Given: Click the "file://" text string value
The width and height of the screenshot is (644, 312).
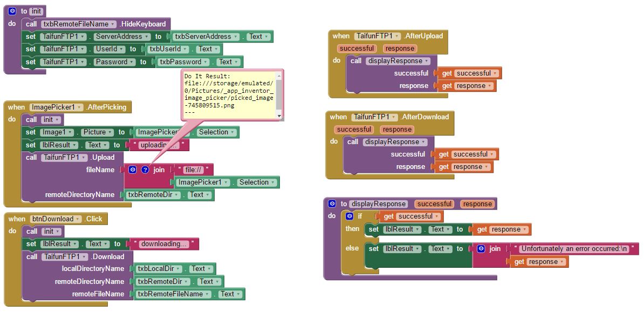Looking at the screenshot, I should click(192, 169).
